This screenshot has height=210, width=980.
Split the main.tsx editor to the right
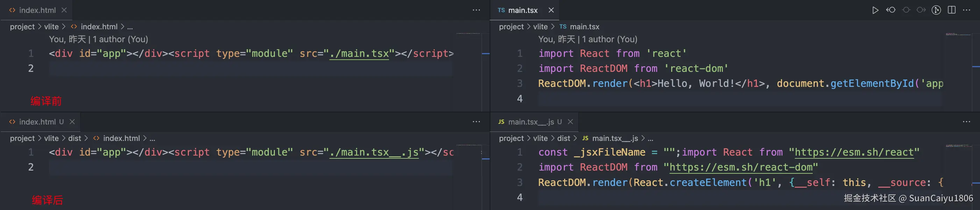pyautogui.click(x=951, y=10)
